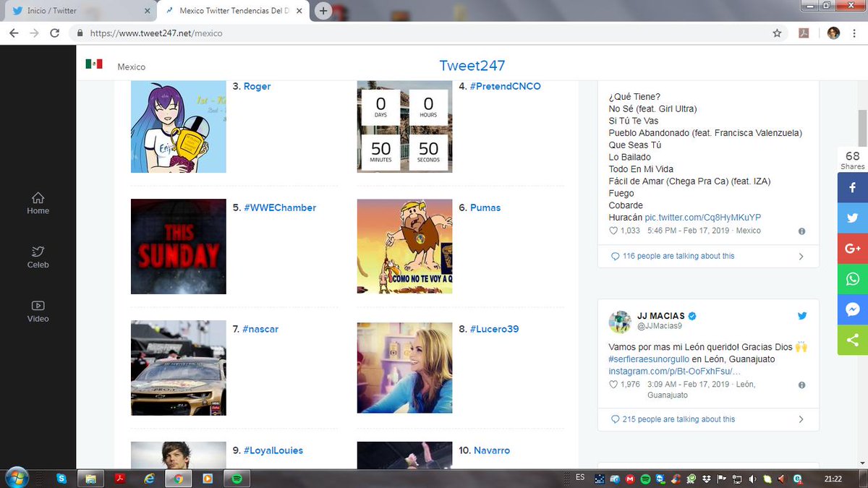
Task: Share page via Facebook button
Action: [853, 187]
